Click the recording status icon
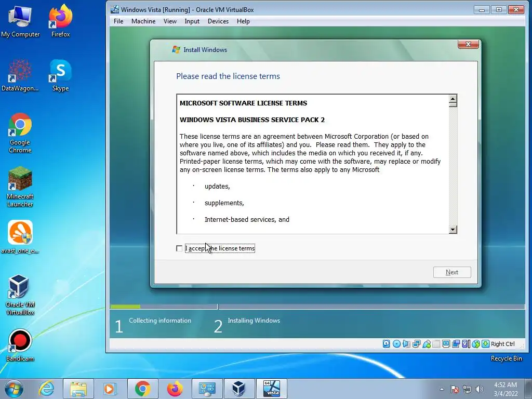 456,344
